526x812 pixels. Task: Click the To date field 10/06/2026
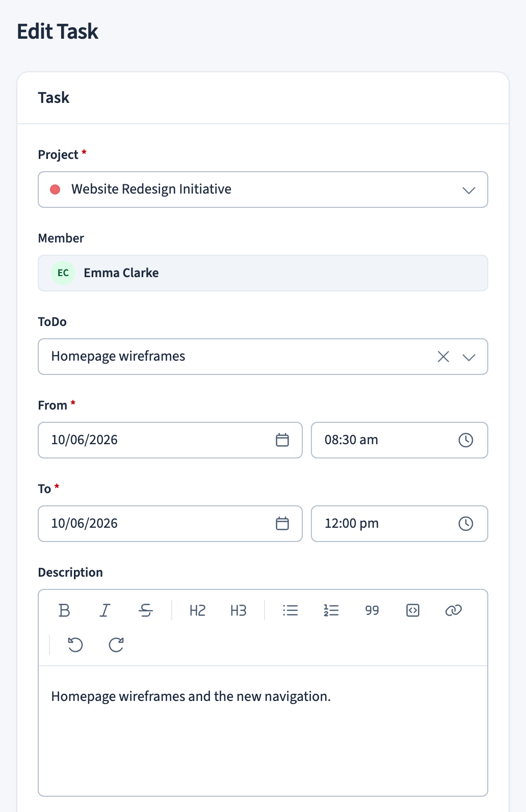pos(170,524)
